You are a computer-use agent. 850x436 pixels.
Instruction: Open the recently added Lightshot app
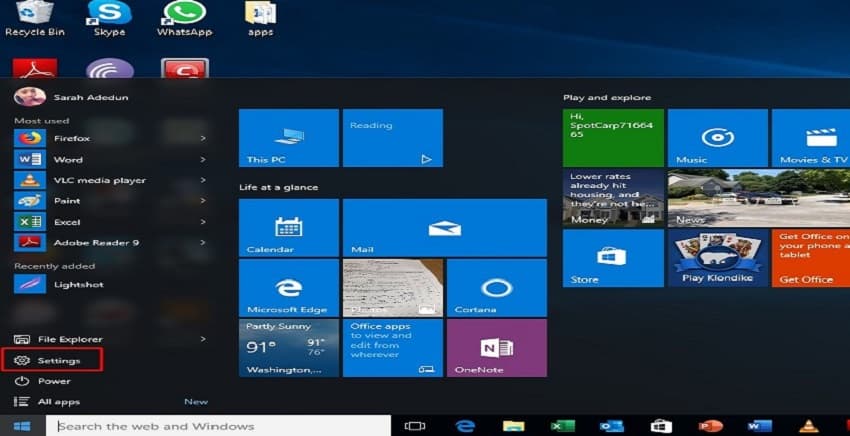tap(111, 284)
